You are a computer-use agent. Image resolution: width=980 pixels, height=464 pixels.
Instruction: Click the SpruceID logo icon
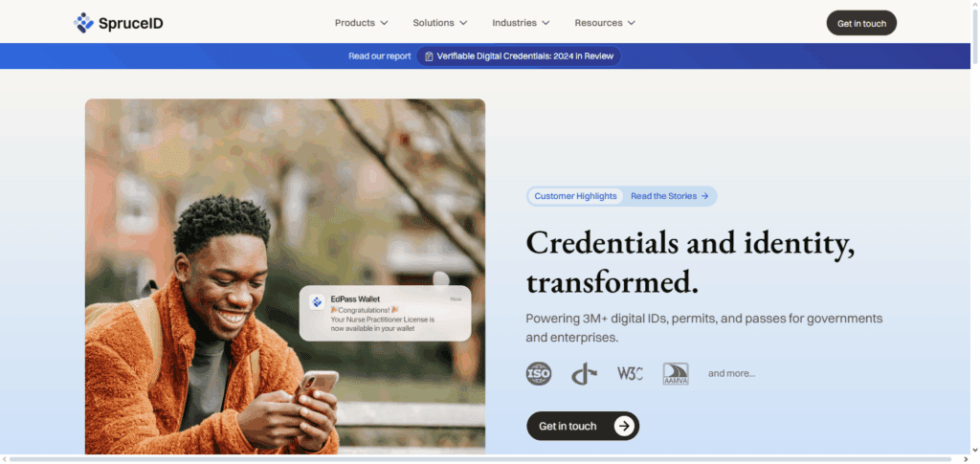[84, 23]
